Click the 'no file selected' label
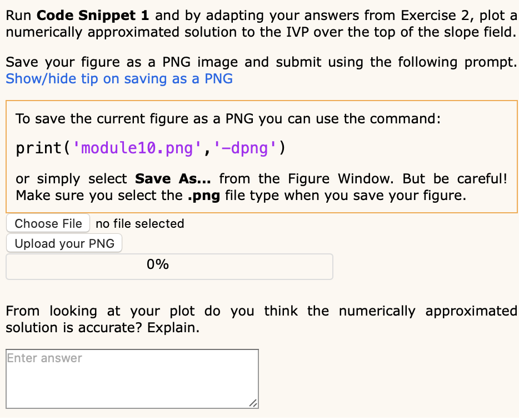Screen dimensions: 519x420 (139, 223)
